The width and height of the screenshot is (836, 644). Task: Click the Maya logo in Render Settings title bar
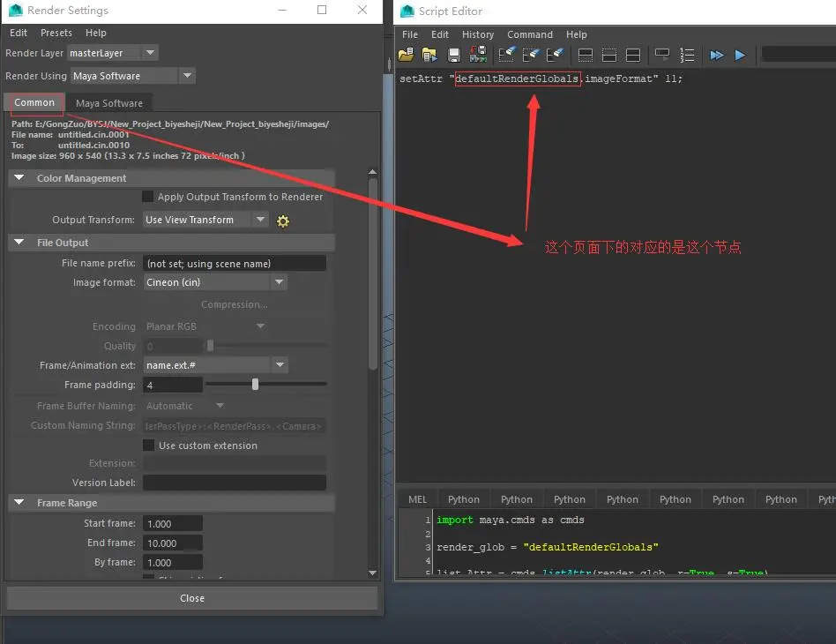16,10
